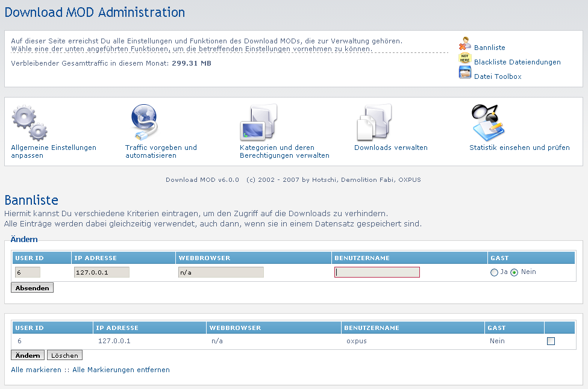Open general settings via gears icon

pyautogui.click(x=30, y=123)
